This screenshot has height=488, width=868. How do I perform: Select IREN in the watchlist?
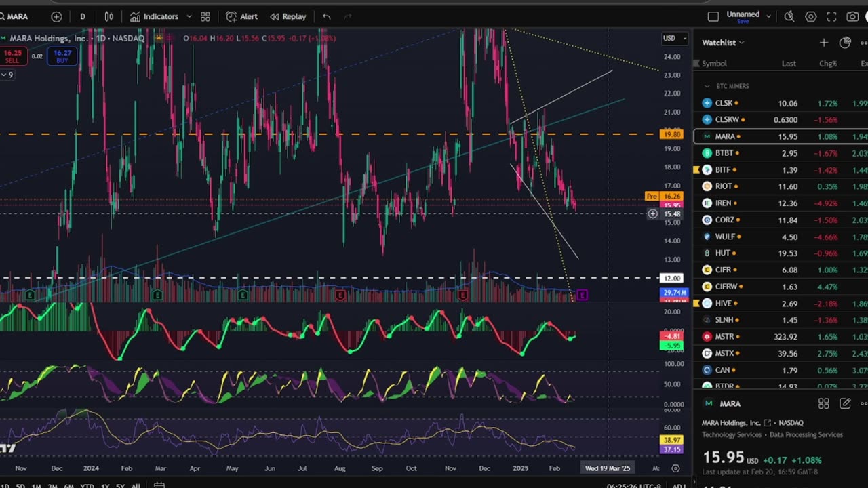tap(780, 203)
